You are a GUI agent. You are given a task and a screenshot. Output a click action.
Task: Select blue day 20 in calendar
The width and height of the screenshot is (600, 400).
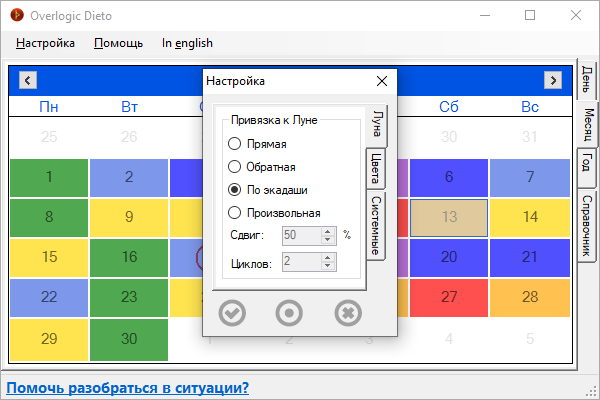pyautogui.click(x=449, y=258)
